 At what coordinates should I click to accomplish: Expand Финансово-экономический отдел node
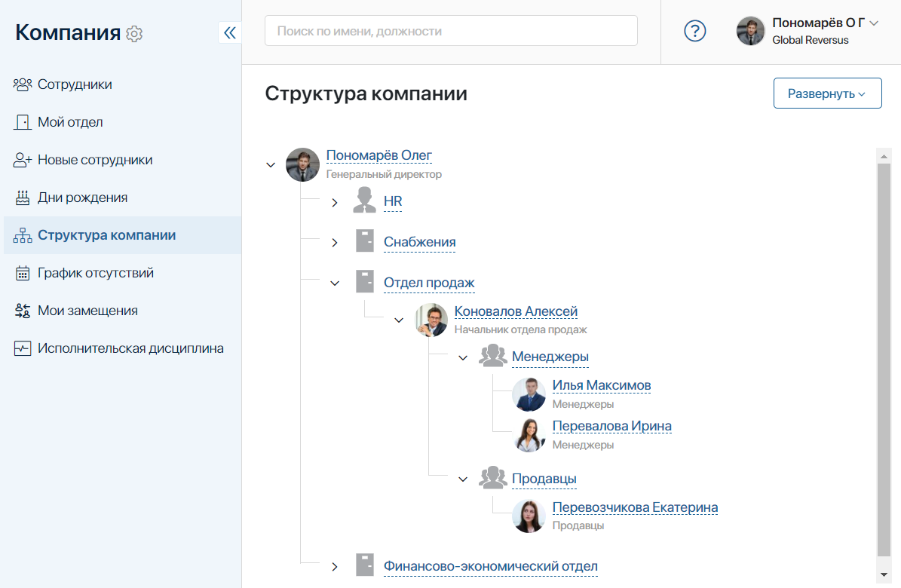tap(335, 567)
